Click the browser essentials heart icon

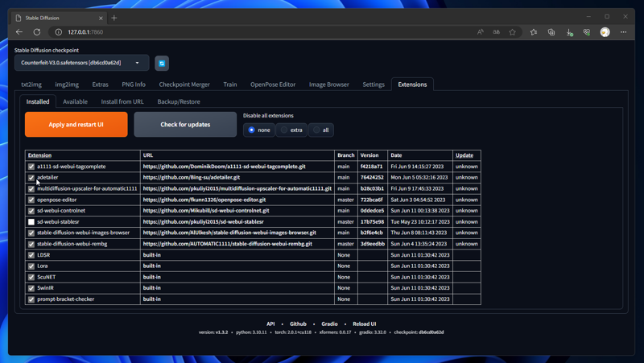click(587, 32)
